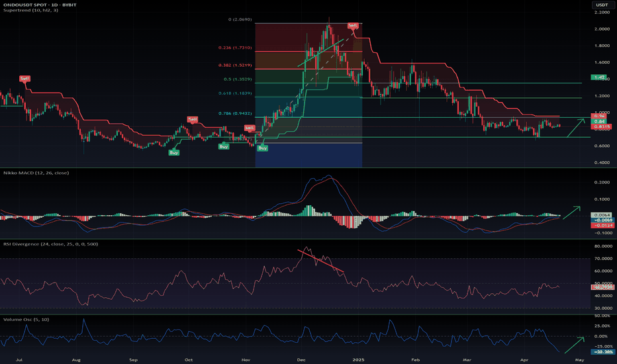Click the Mar date on time axis
Screen dimensions: 617x364
tap(467, 359)
